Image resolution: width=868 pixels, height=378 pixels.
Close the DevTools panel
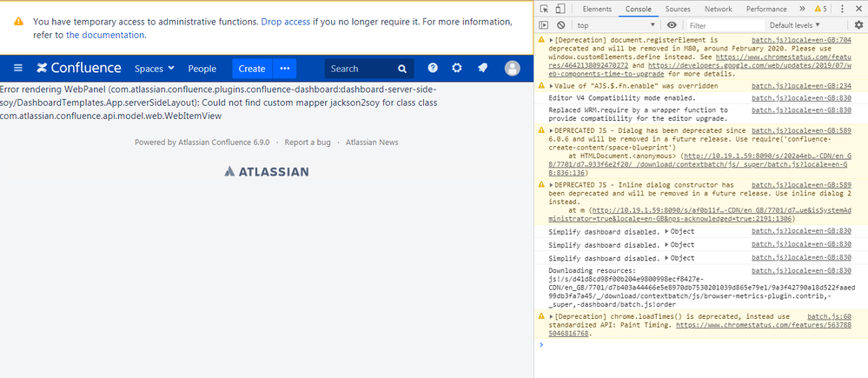point(858,9)
